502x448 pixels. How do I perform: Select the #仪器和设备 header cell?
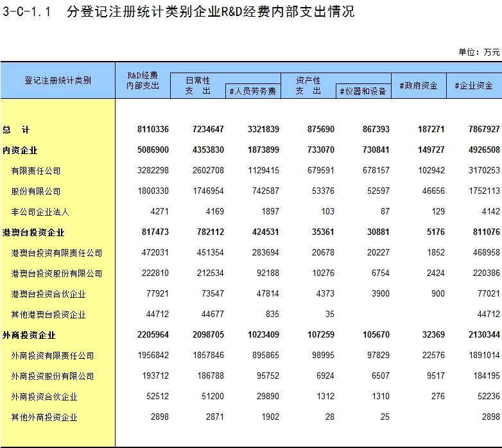363,92
